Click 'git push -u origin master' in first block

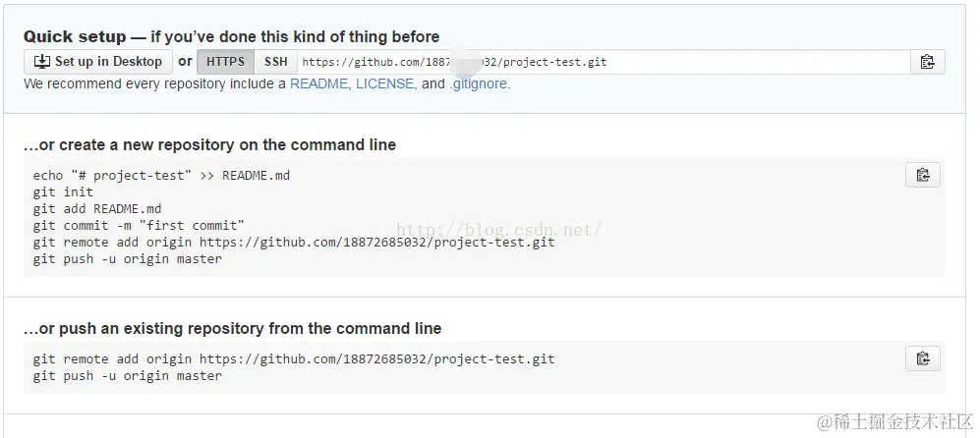[x=127, y=258]
